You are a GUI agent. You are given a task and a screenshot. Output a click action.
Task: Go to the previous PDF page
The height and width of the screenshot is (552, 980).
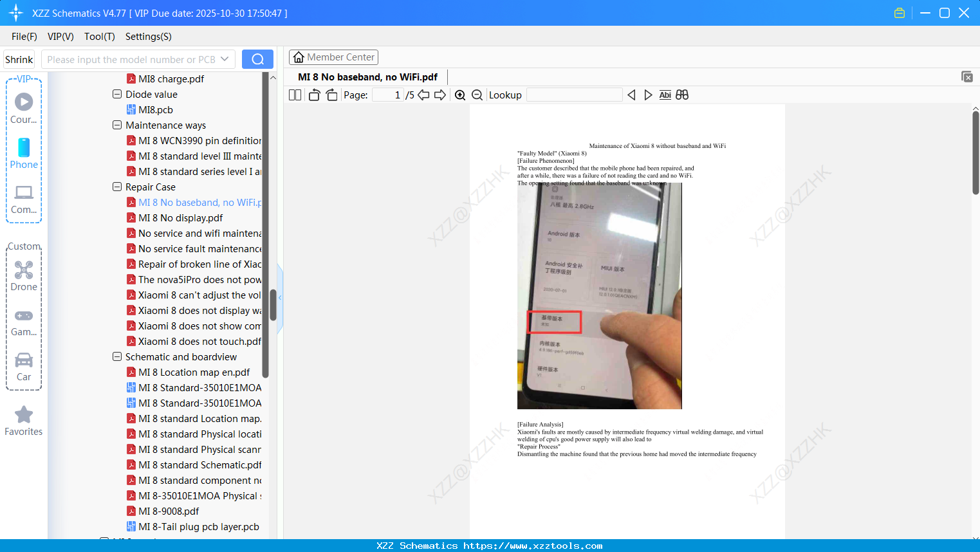tap(423, 95)
